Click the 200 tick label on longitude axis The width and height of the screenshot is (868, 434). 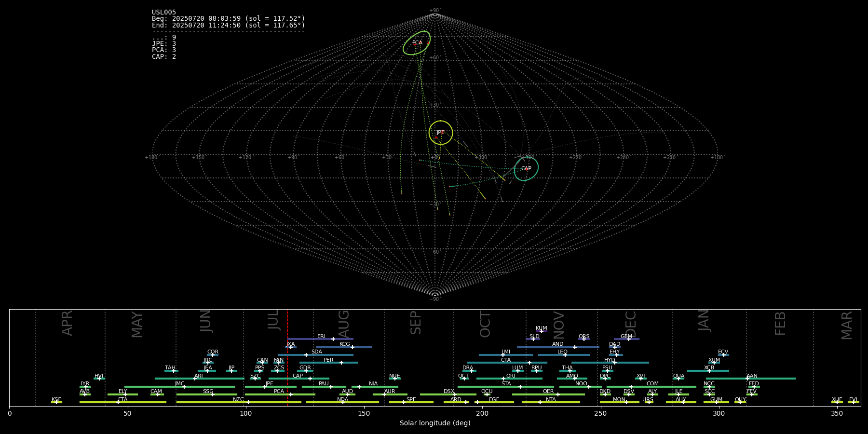482,413
